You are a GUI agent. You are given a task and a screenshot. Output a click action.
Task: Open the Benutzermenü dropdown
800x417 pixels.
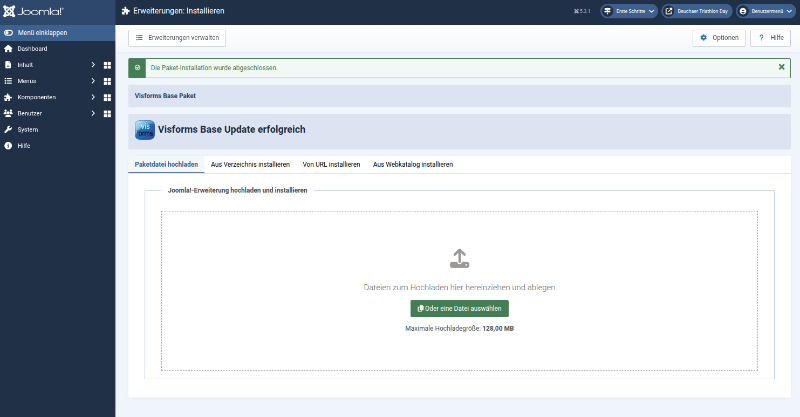tap(765, 11)
